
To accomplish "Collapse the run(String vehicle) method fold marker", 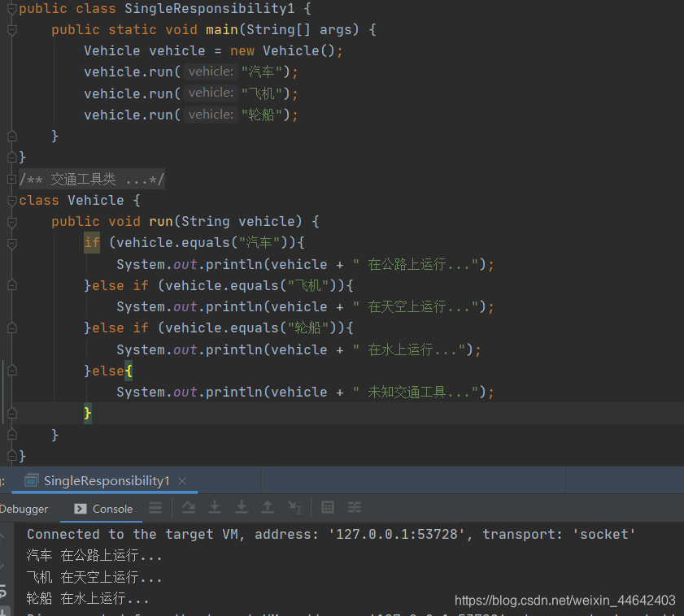I will [12, 222].
